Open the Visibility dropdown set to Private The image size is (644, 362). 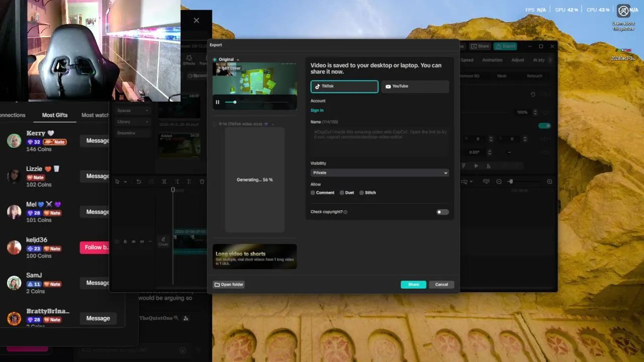click(x=379, y=172)
